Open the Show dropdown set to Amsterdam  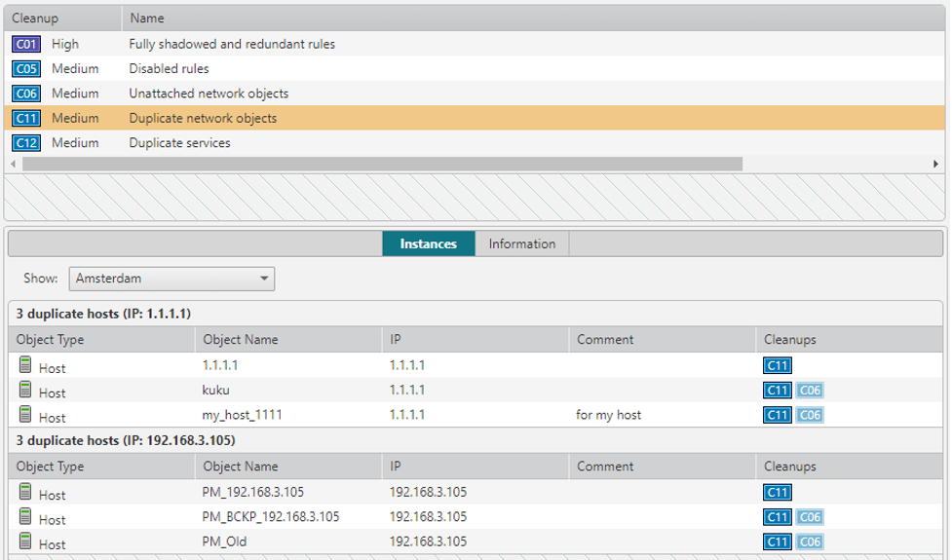coord(171,279)
